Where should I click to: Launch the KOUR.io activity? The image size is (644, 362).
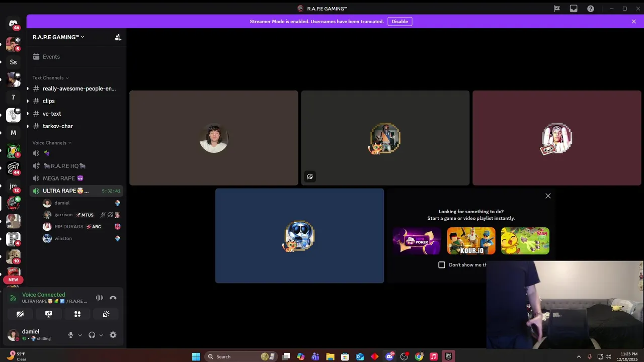point(471,241)
